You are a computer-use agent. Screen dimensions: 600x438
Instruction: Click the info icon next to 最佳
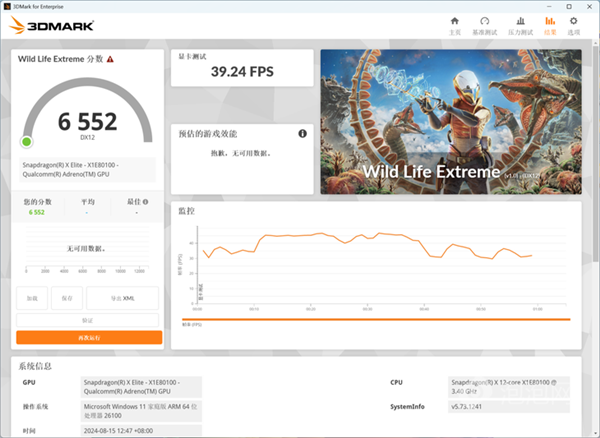coord(146,201)
